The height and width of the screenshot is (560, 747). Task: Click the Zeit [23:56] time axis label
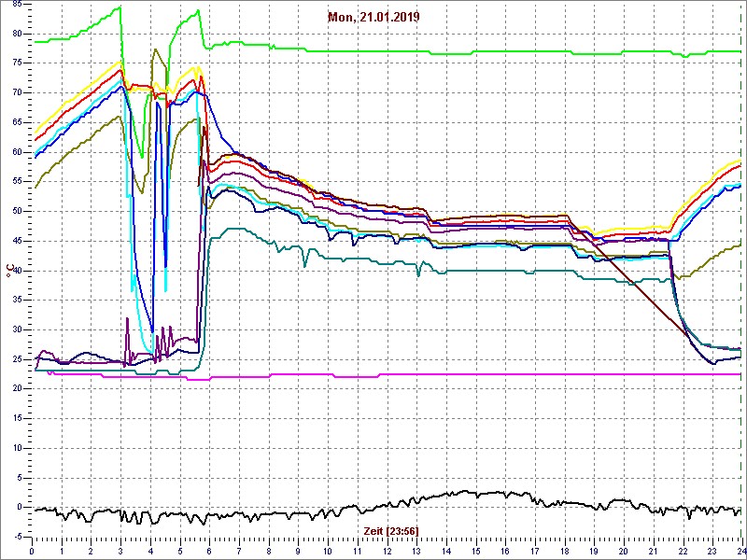(391, 530)
